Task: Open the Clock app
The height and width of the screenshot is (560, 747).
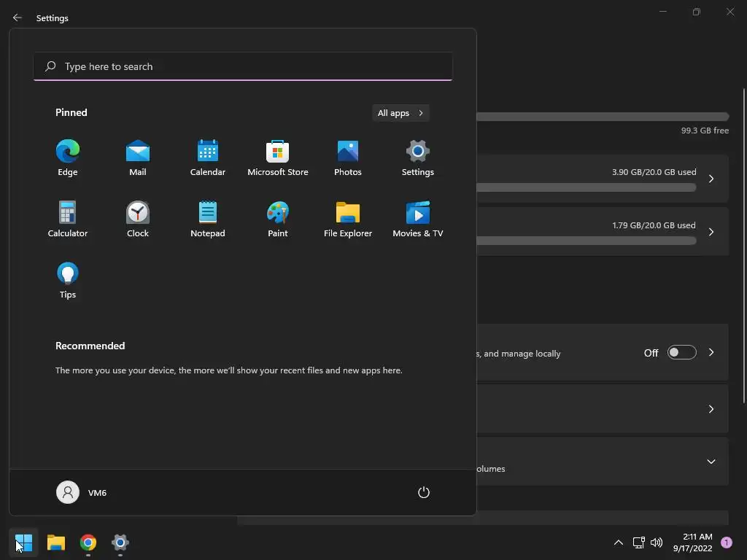Action: [x=138, y=219]
